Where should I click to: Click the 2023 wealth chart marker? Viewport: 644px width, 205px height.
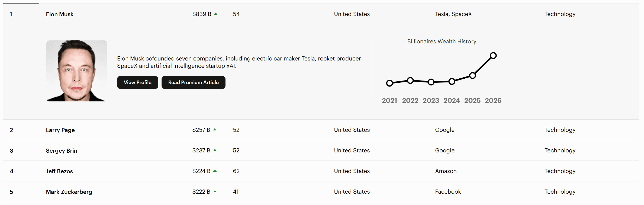click(x=431, y=82)
